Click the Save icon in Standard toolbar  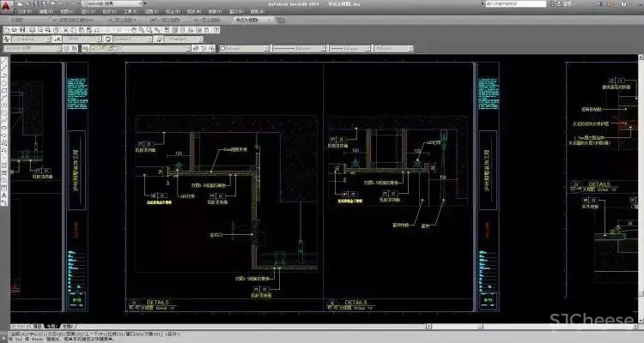tap(21, 28)
